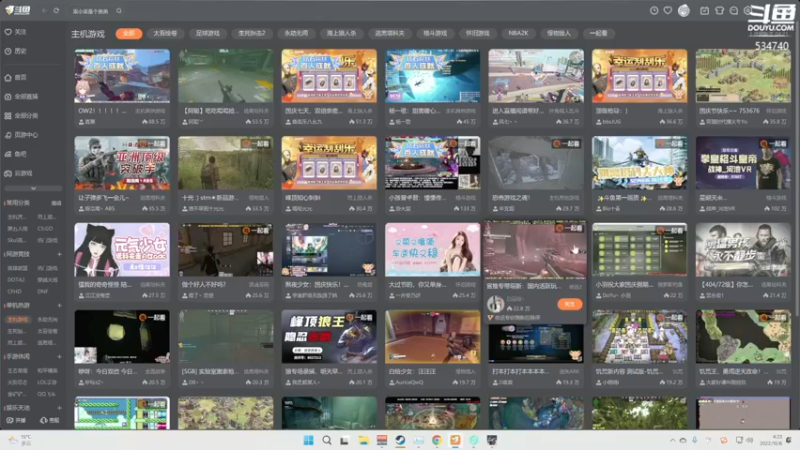Expand 网游竞技 category with plus icon
Screen dimensions: 800x450
pos(59,254)
